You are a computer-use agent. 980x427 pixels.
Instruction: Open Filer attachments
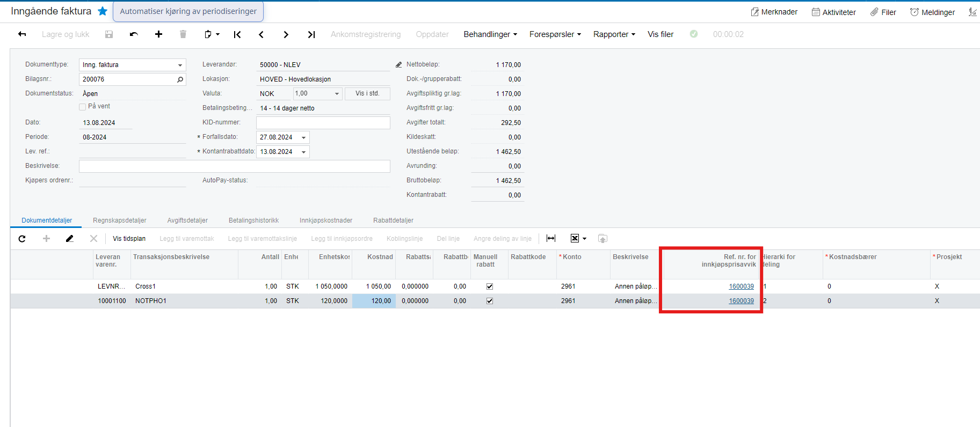pyautogui.click(x=883, y=12)
